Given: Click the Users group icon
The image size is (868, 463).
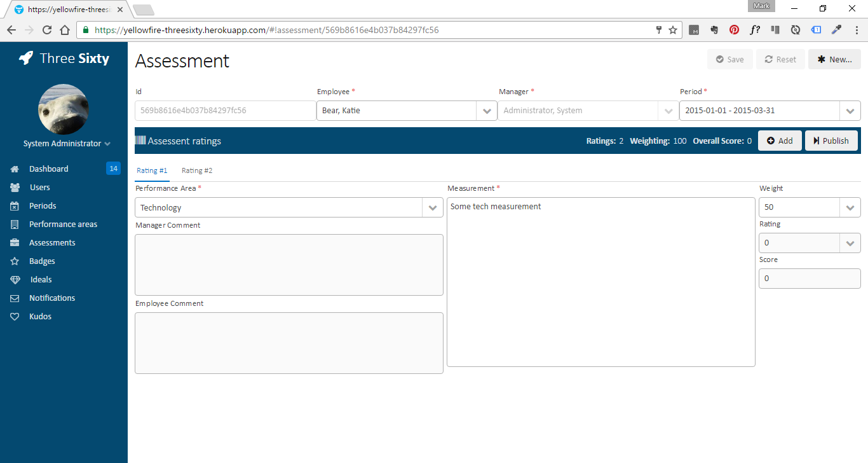Looking at the screenshot, I should click(x=15, y=188).
